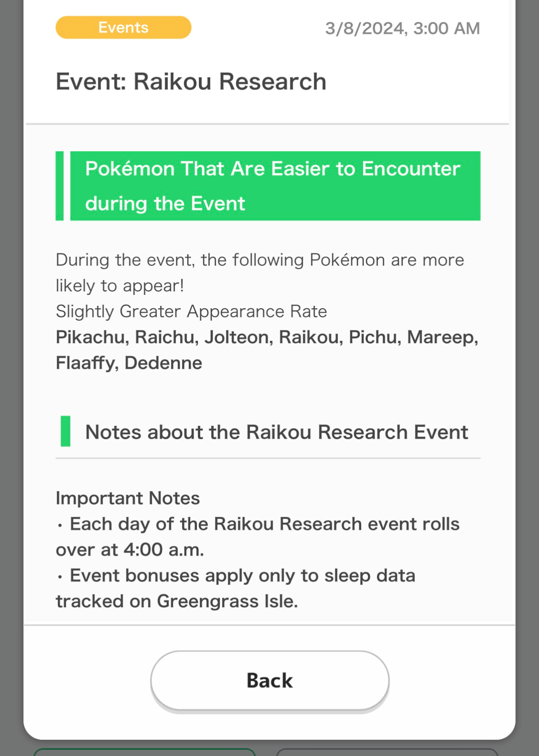Click the 3/8/2024, 3:00 AM timestamp
Viewport: 539px width, 756px height.
click(402, 28)
